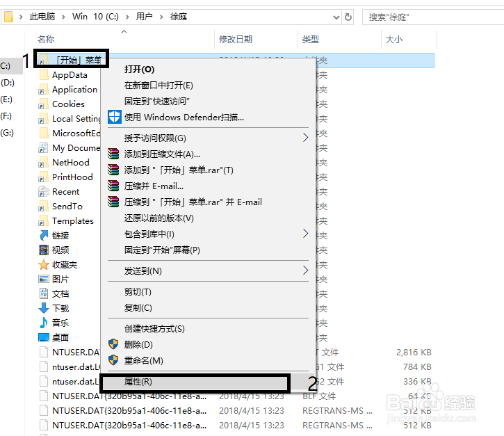Click WinRAR icon beside 压缩并 E-mail
Screen dimensions: 504x436
(113, 186)
